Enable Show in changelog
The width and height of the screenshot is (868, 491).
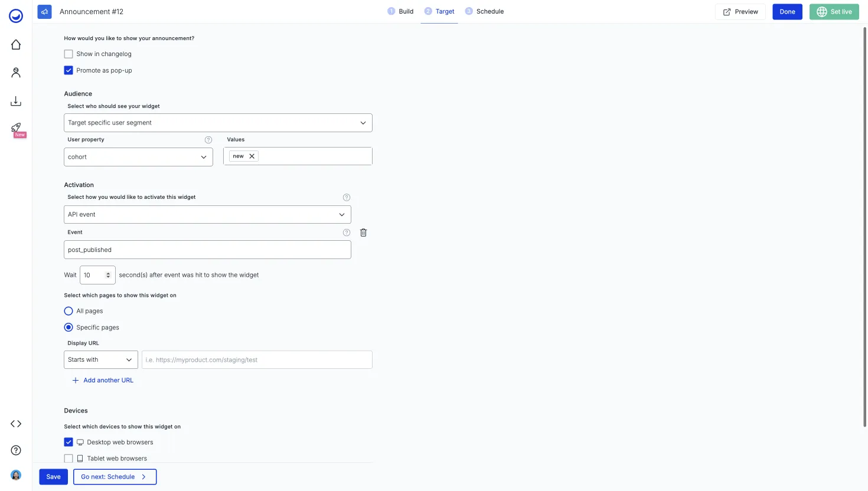[68, 54]
